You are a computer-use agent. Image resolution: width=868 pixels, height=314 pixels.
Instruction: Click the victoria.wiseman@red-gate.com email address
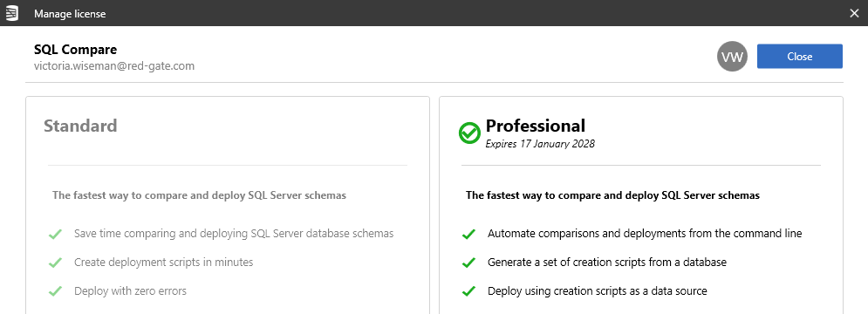click(114, 66)
